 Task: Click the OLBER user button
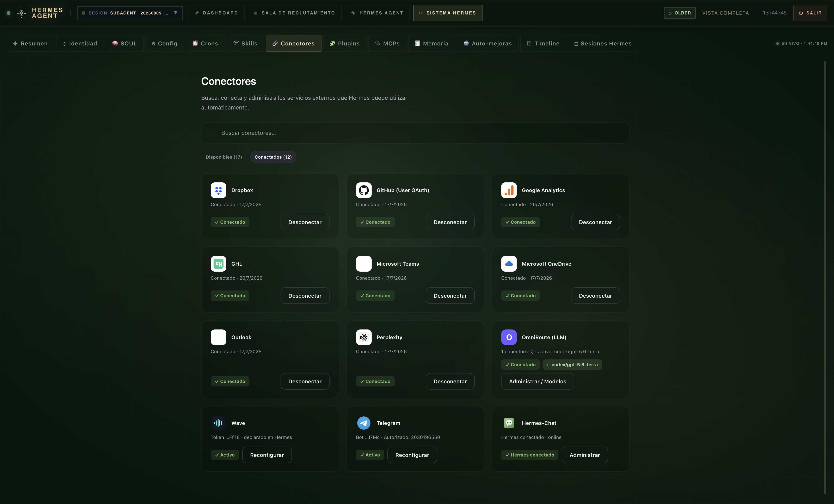click(679, 13)
